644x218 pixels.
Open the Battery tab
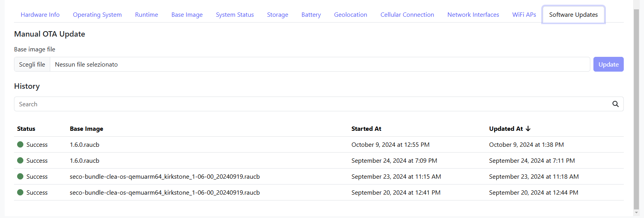[311, 15]
